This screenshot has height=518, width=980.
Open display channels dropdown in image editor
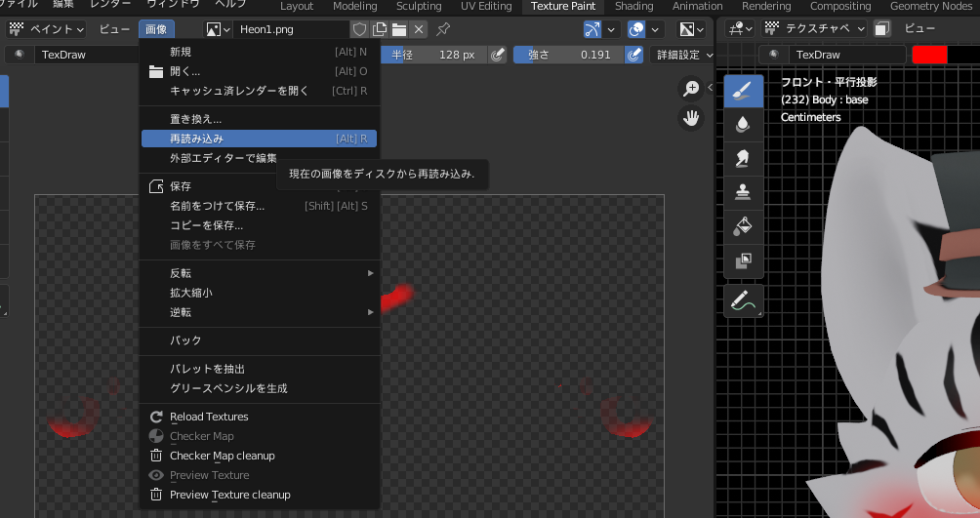pyautogui.click(x=692, y=29)
